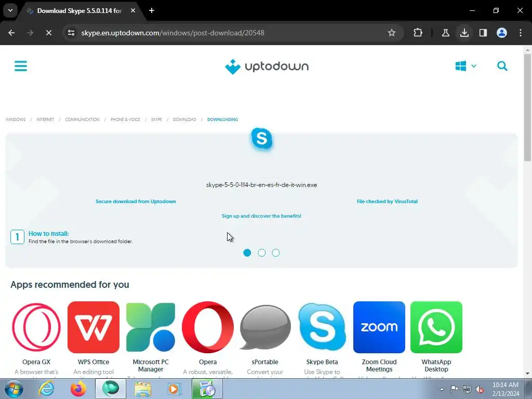This screenshot has width=532, height=399.
Task: Open the Windows Start button
Action: (14, 389)
